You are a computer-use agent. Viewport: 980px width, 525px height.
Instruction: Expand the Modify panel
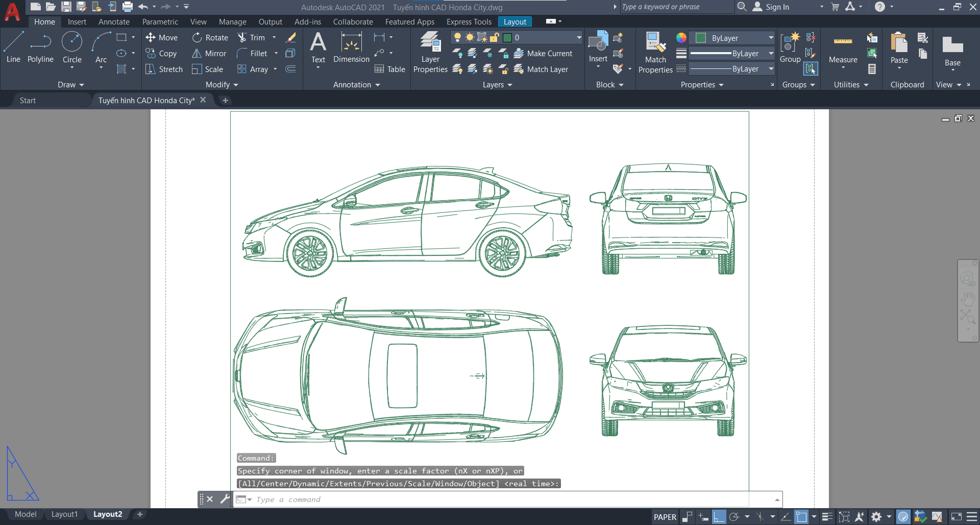pos(222,85)
